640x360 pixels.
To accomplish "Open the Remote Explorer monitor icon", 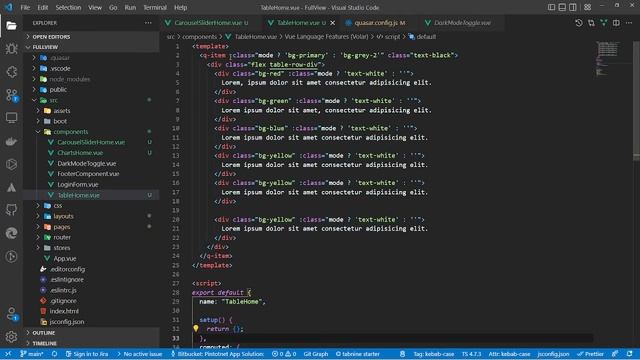I will pos(11,118).
